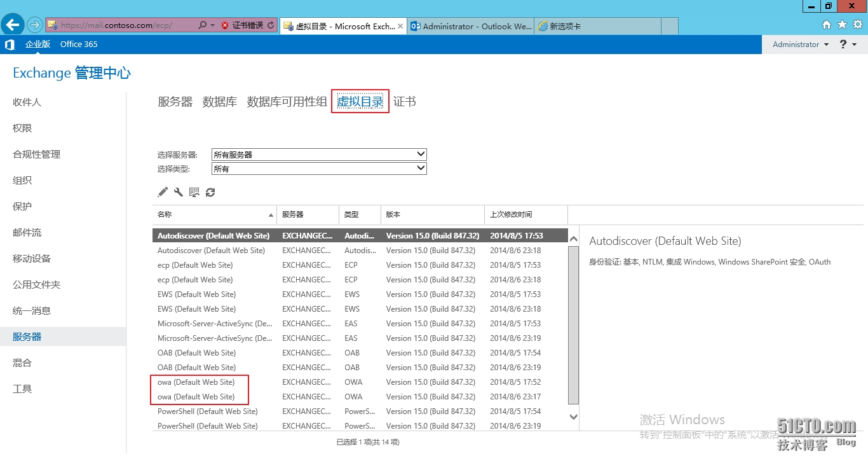
Task: Open browser settings with the gear icon
Action: (857, 24)
